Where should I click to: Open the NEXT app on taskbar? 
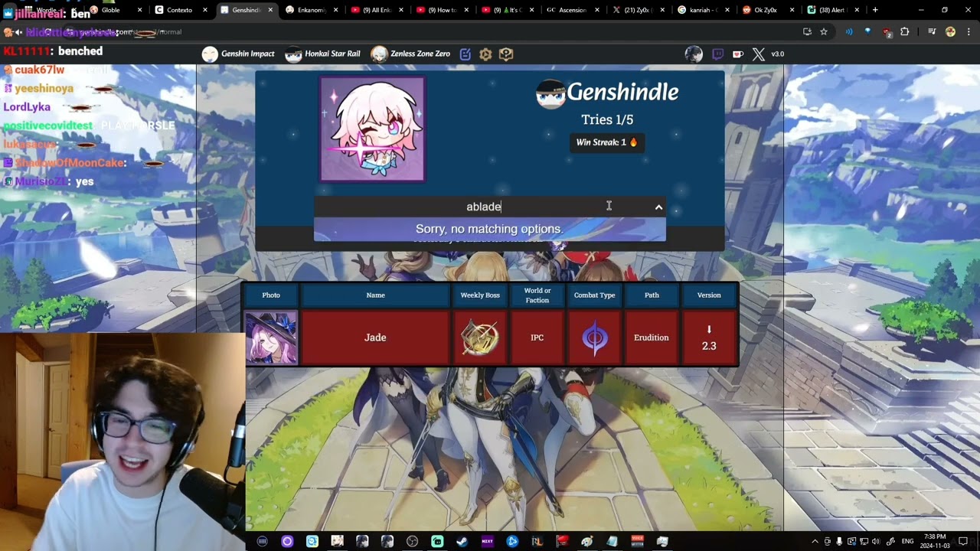coord(487,542)
